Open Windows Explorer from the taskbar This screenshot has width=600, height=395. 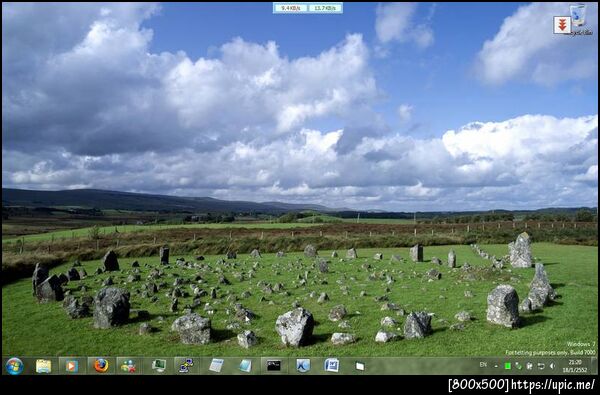pos(43,366)
